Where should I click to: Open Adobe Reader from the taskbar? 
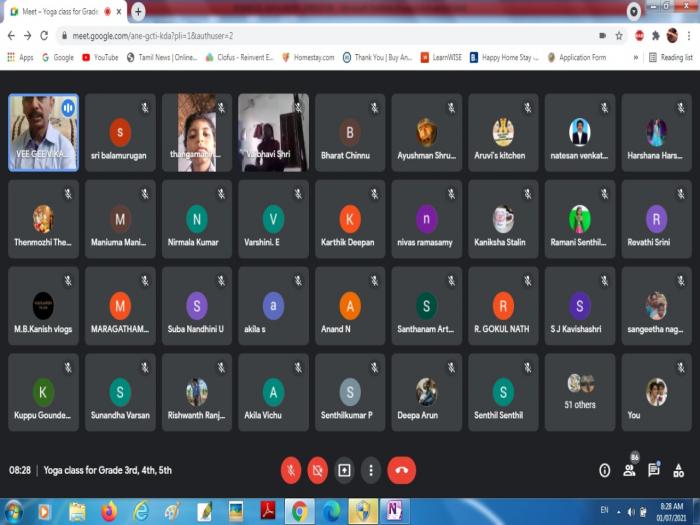[x=267, y=512]
